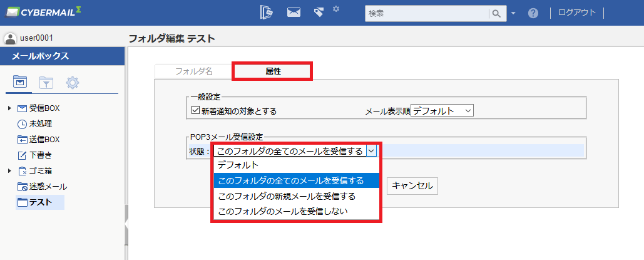Click the キャンセル button

click(x=412, y=186)
